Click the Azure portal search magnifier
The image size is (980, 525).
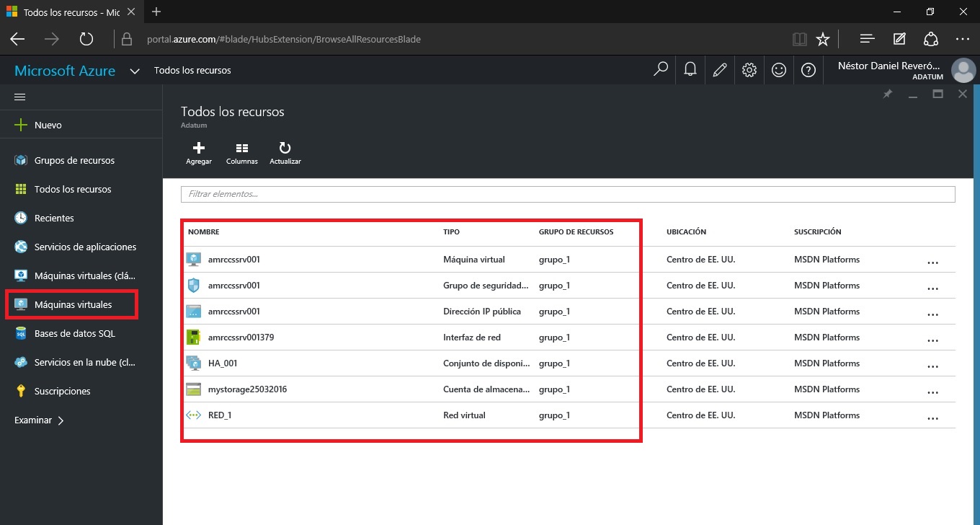(x=660, y=70)
